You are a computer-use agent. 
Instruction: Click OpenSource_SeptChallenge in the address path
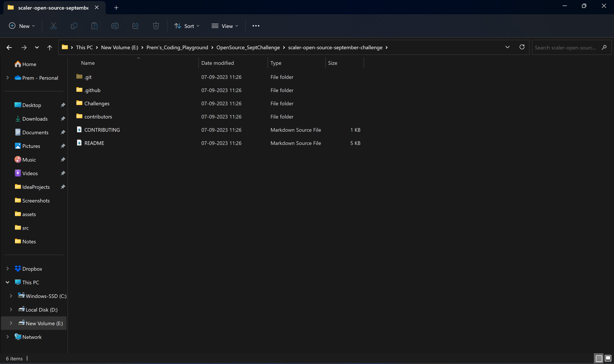tap(248, 47)
